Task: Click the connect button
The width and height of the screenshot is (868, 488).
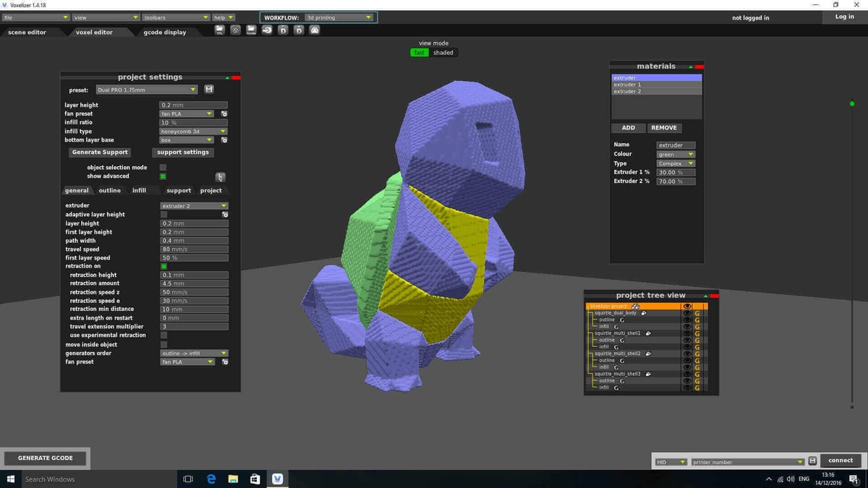Action: (x=841, y=461)
